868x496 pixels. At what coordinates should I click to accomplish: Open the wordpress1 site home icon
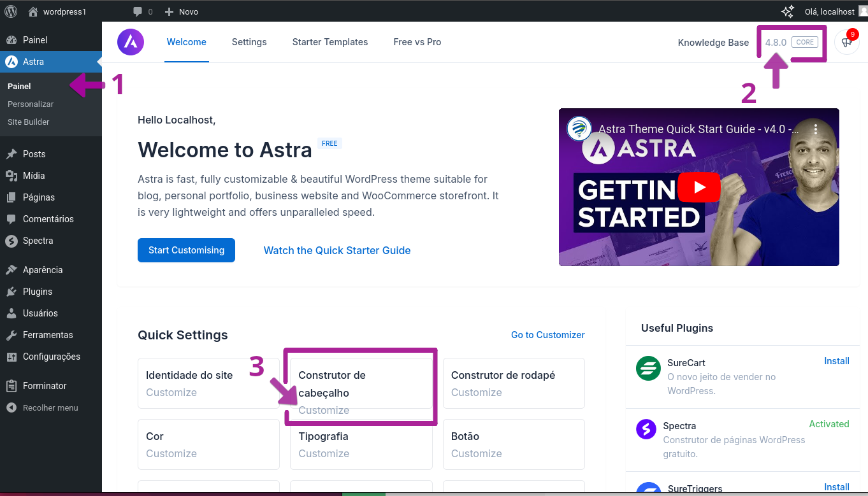33,11
